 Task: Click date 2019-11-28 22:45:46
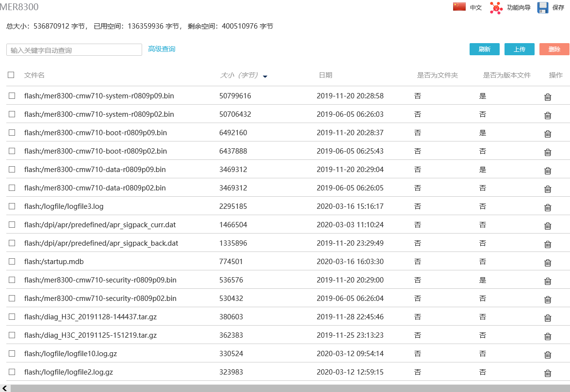point(350,317)
